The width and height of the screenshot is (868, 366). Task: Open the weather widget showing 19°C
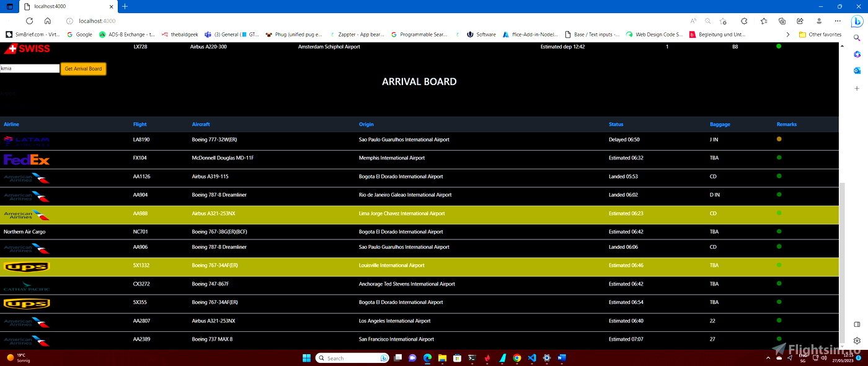coord(19,358)
